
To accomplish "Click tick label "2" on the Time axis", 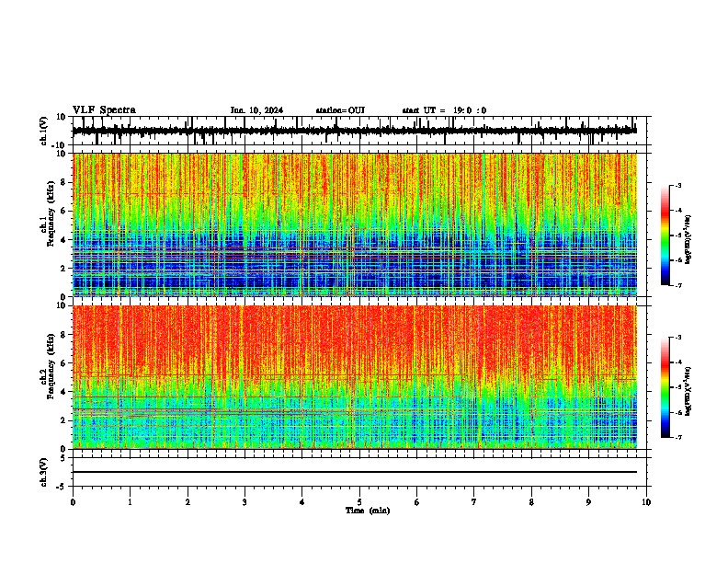I will [188, 502].
